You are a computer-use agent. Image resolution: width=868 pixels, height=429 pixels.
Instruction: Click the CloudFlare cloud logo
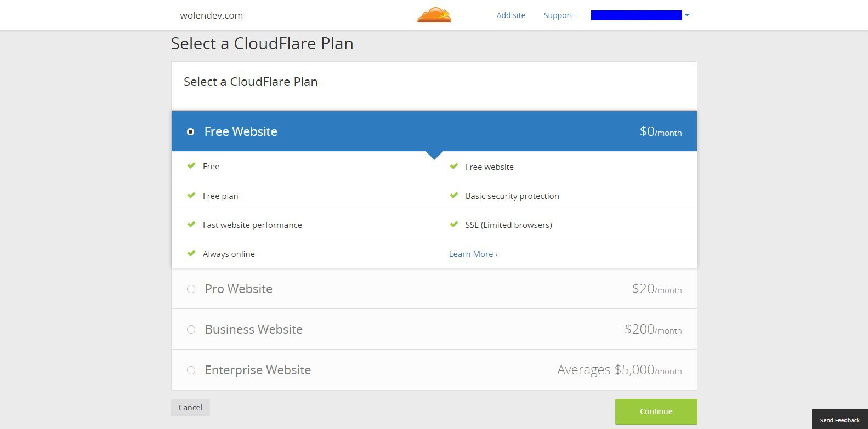pos(434,15)
